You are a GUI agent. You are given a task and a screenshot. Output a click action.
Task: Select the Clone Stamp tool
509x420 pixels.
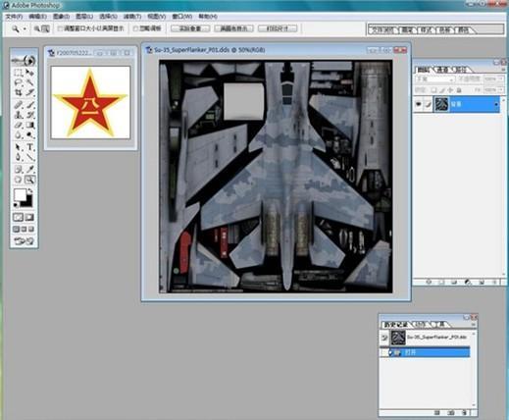[18, 115]
